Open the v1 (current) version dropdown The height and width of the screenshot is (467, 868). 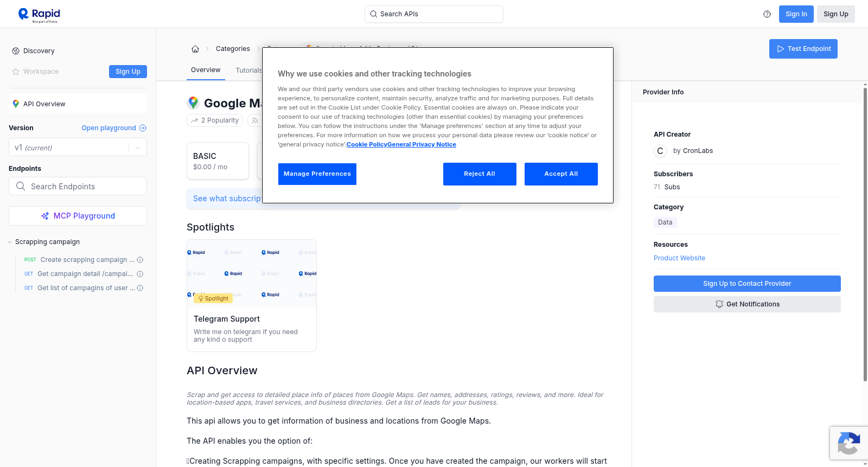click(x=78, y=148)
